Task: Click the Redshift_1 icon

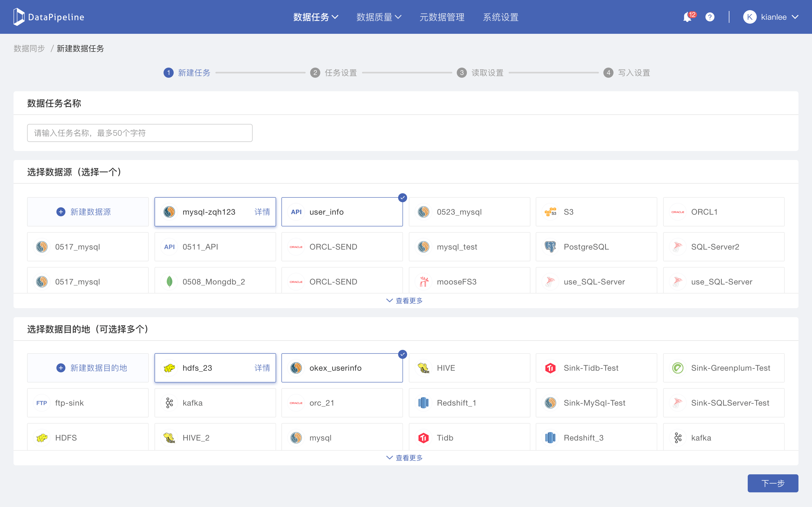Action: pyautogui.click(x=423, y=403)
